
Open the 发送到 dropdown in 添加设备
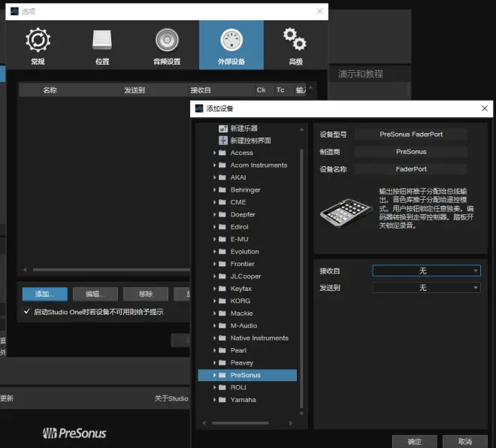[x=426, y=288]
